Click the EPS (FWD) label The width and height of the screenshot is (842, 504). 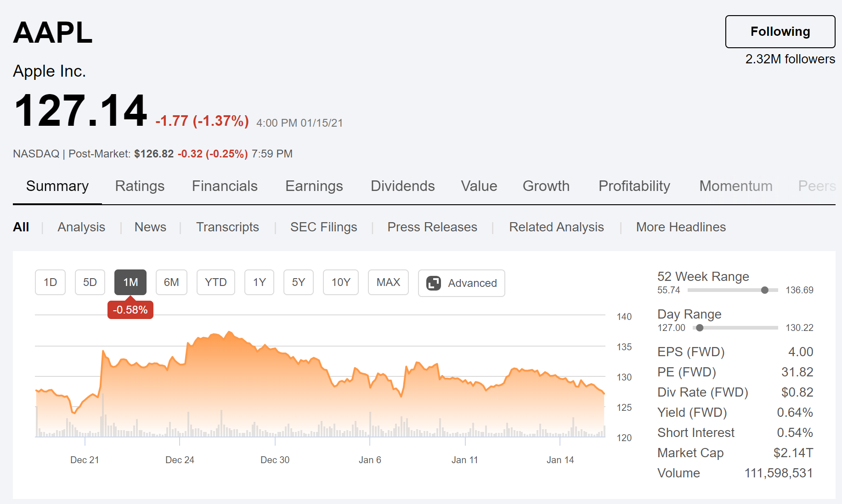click(x=691, y=352)
